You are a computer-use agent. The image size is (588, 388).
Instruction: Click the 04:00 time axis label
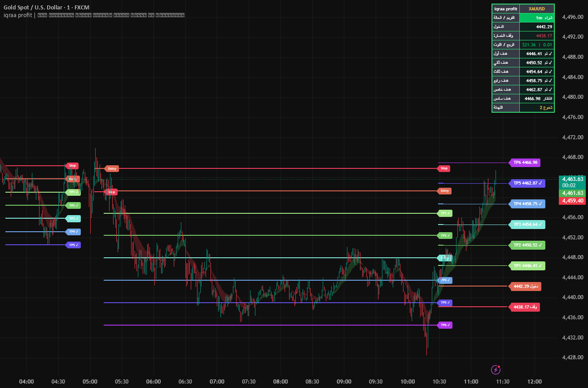[x=26, y=381]
